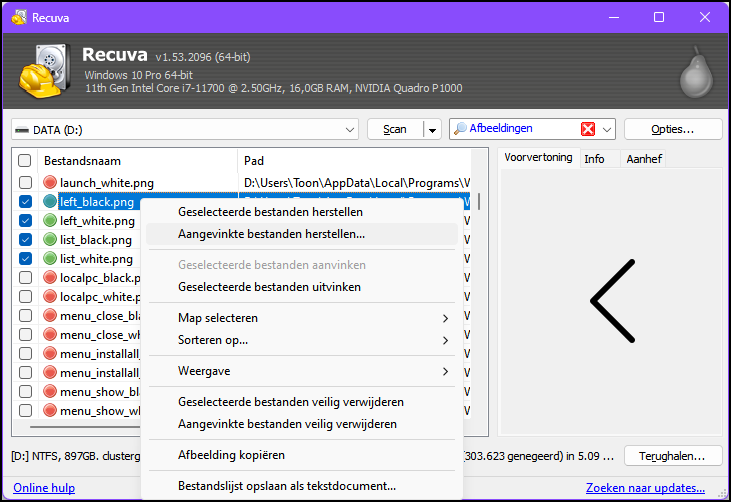731x502 pixels.
Task: Click the magnifier icon in filter box
Action: click(x=460, y=128)
